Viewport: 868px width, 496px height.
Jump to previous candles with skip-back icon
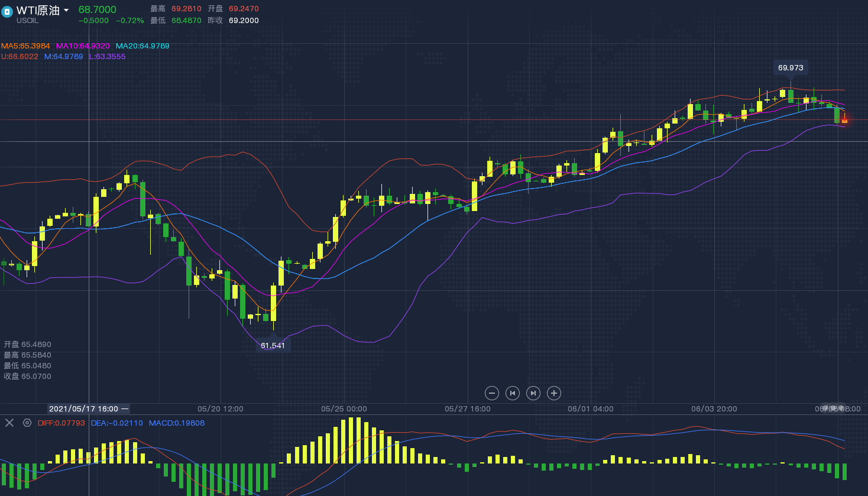(513, 393)
